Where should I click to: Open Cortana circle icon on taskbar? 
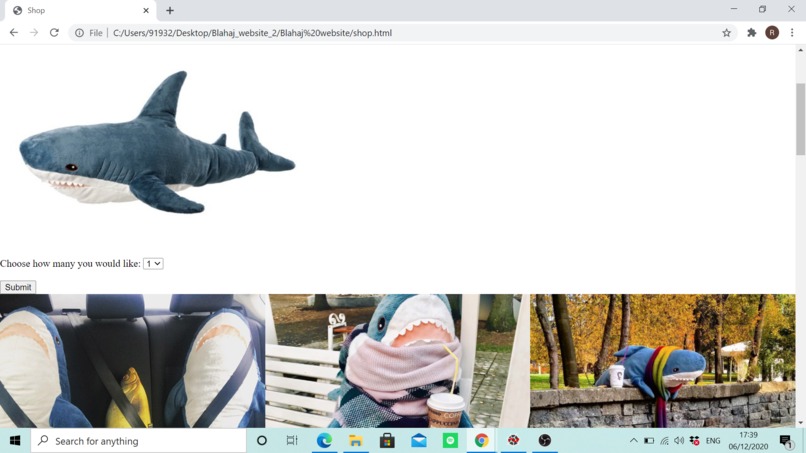click(x=262, y=441)
